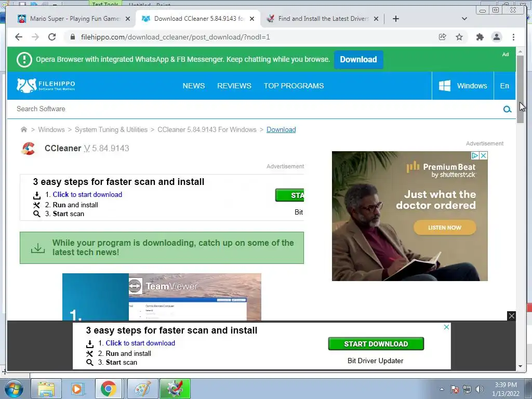Viewport: 532px width, 399px height.
Task: Open Windows breadcrumb link
Action: (x=51, y=129)
